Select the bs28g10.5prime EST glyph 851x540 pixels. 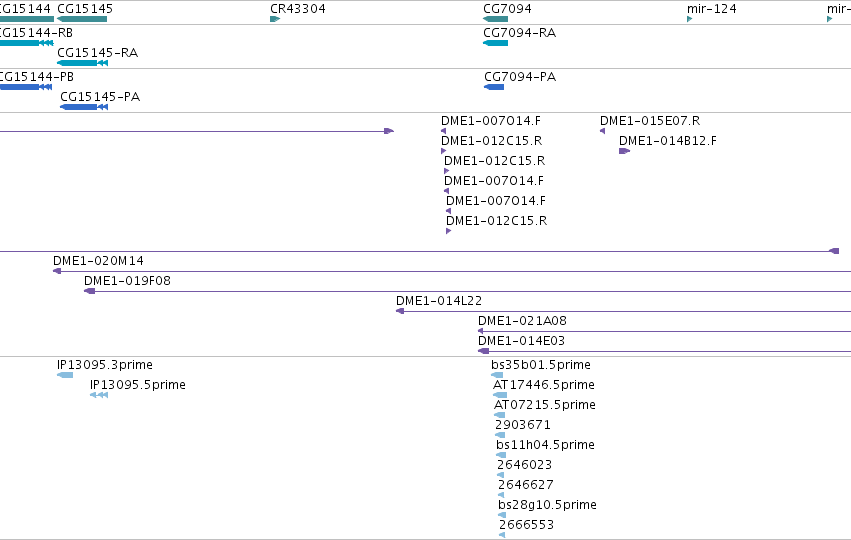[502, 515]
